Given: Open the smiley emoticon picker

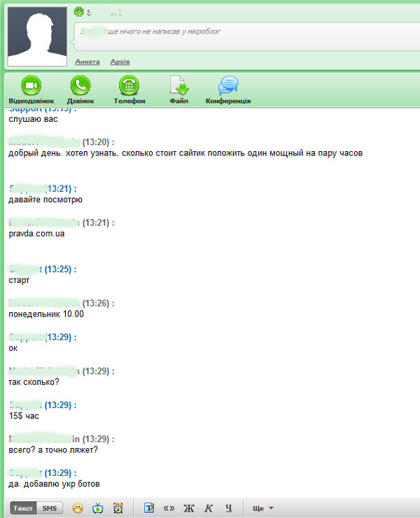Looking at the screenshot, I should [78, 508].
